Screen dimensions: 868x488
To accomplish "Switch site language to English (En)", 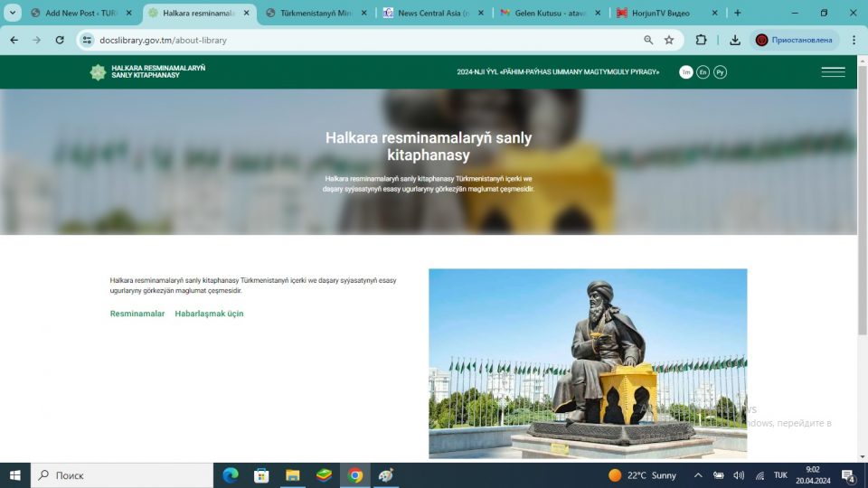I will pyautogui.click(x=703, y=72).
